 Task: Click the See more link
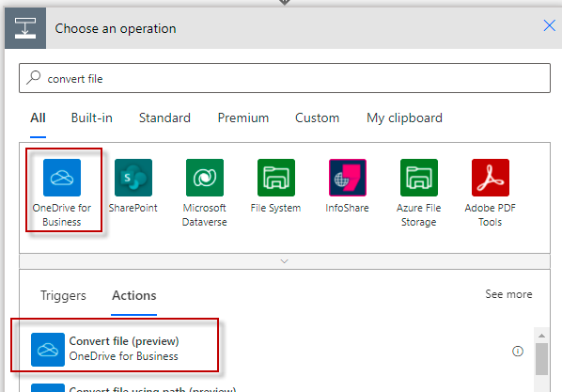click(508, 294)
